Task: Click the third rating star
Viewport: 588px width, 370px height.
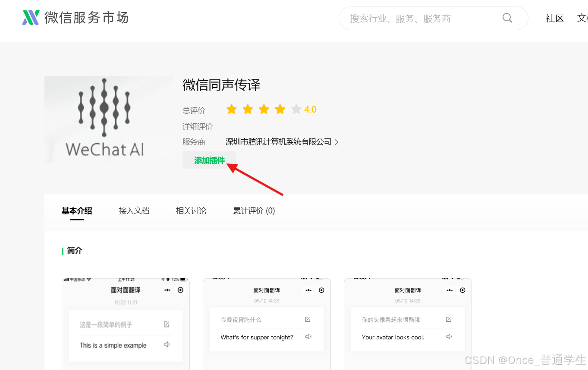Action: click(264, 109)
